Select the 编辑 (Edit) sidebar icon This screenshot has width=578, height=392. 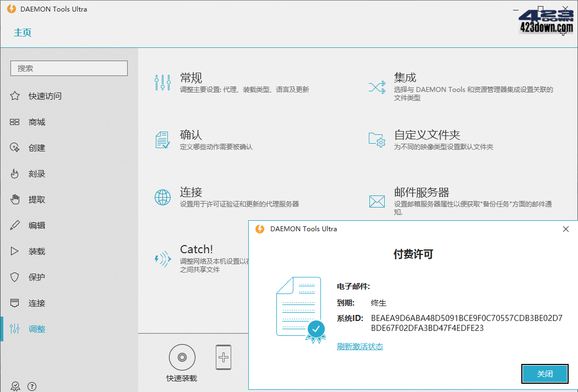coord(15,225)
